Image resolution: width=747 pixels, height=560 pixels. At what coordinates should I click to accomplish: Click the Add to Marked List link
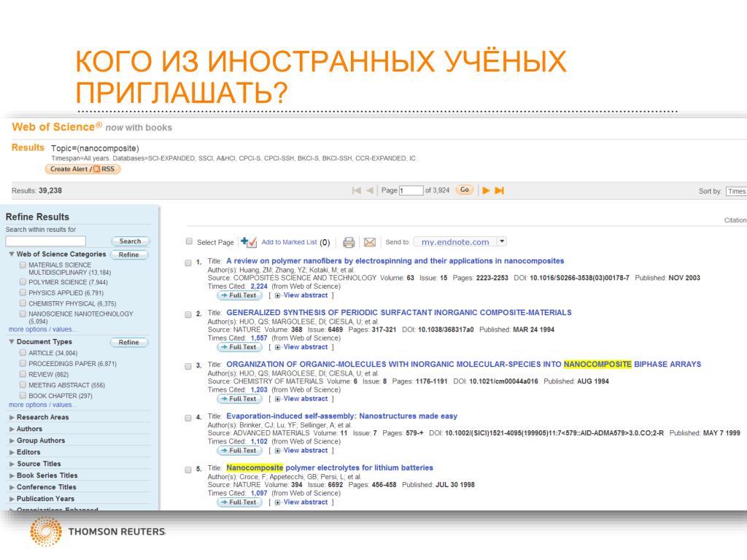pyautogui.click(x=289, y=242)
